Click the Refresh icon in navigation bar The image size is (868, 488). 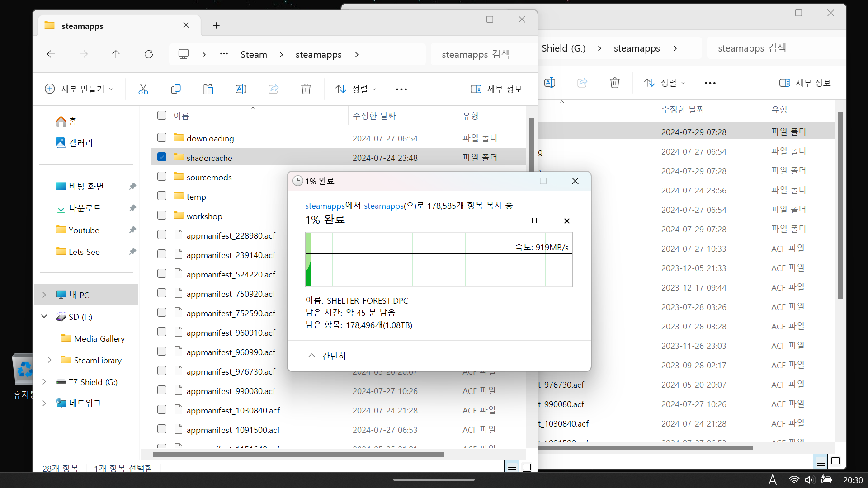(x=148, y=54)
